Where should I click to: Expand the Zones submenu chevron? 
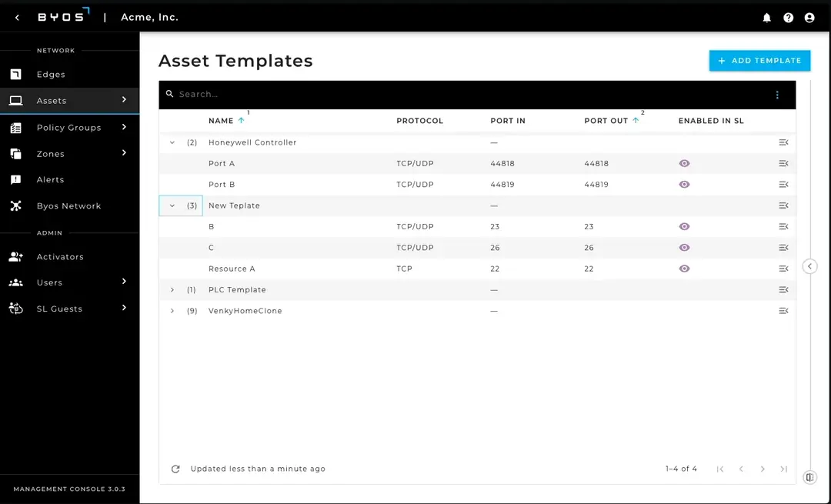124,152
